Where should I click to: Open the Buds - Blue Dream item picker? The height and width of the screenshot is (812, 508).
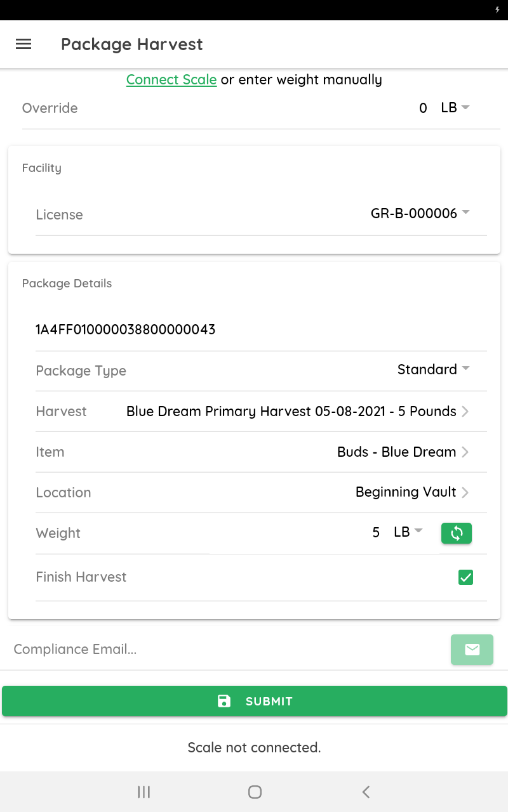403,452
